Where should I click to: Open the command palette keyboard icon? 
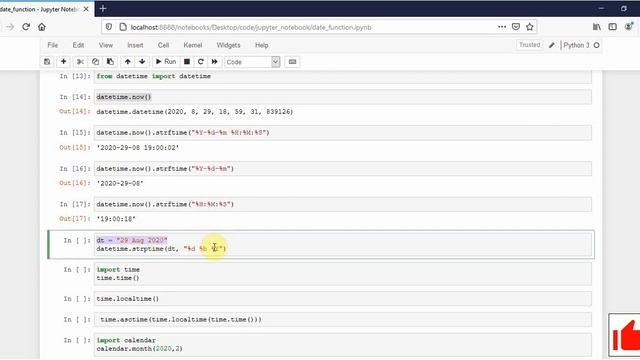[x=292, y=62]
